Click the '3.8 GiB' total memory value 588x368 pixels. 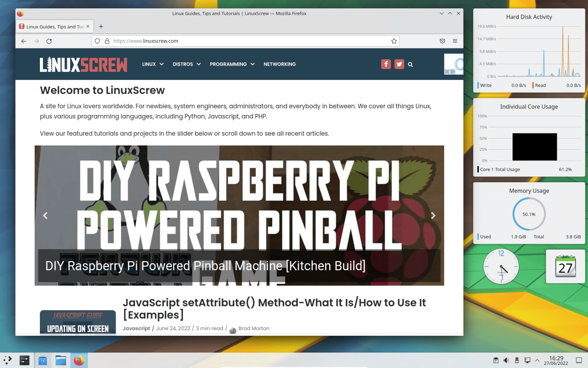[x=573, y=237]
